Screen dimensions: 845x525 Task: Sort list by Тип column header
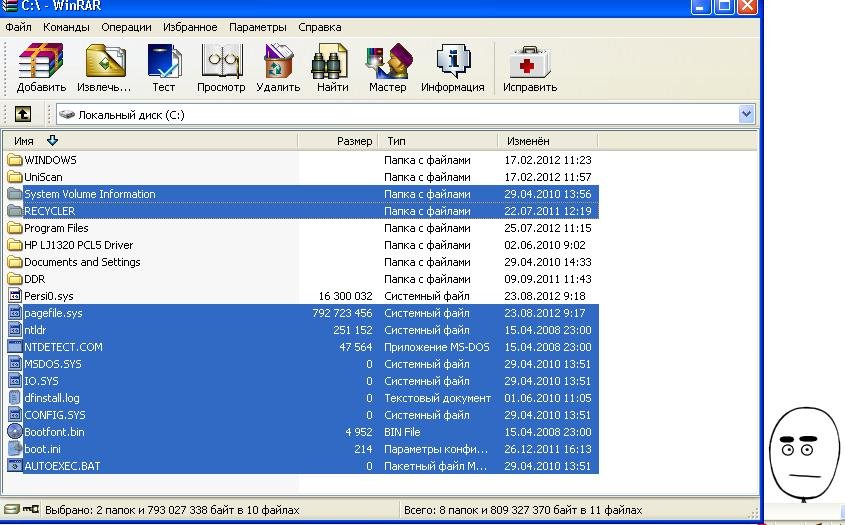point(438,141)
